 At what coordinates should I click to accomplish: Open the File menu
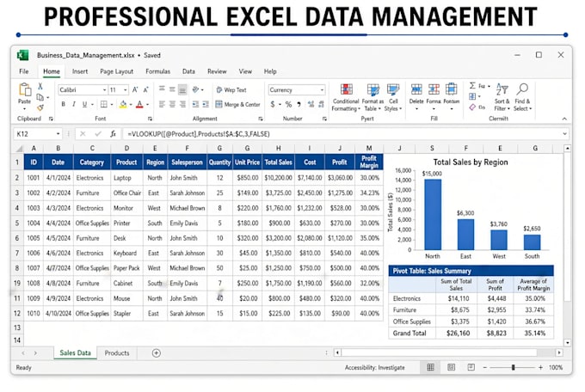[24, 71]
